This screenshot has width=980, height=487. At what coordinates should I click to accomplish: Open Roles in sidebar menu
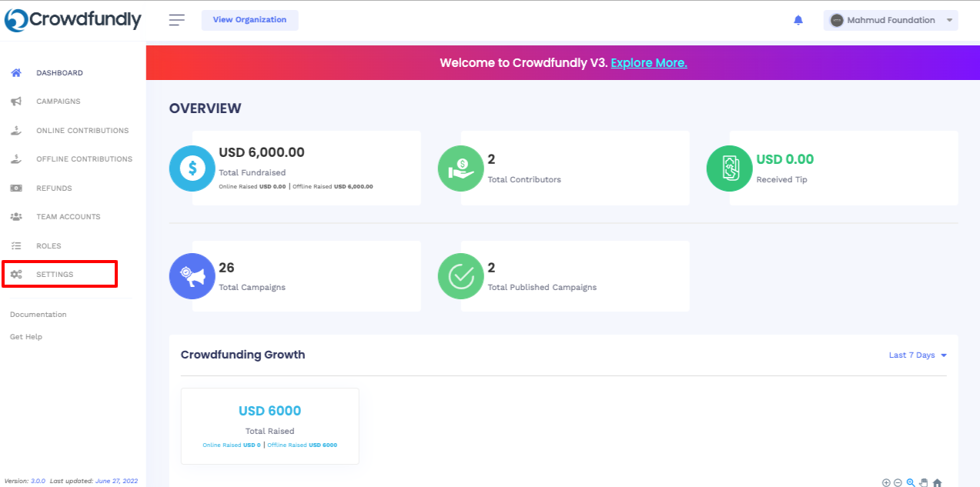click(48, 246)
